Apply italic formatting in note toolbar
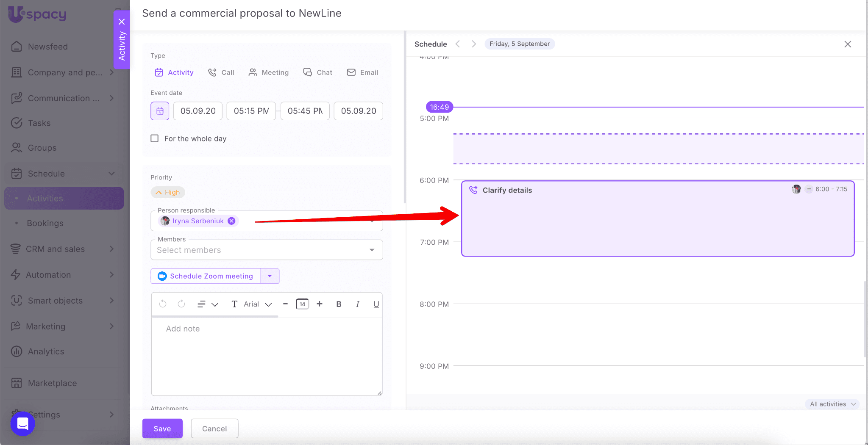 (357, 304)
